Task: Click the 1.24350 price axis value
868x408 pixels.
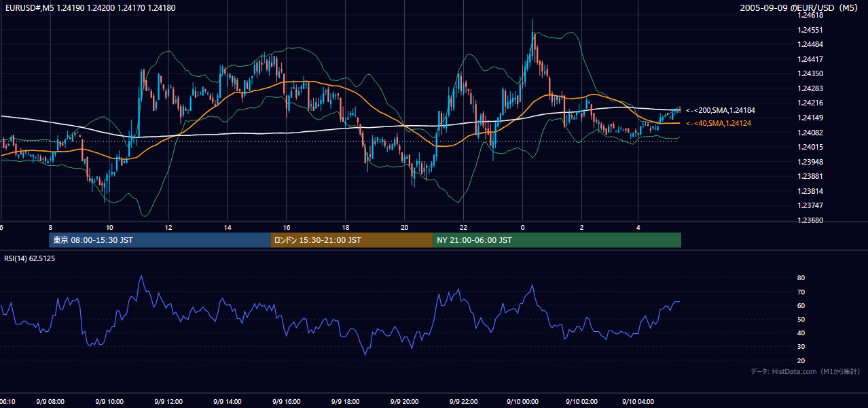Action: [x=810, y=73]
